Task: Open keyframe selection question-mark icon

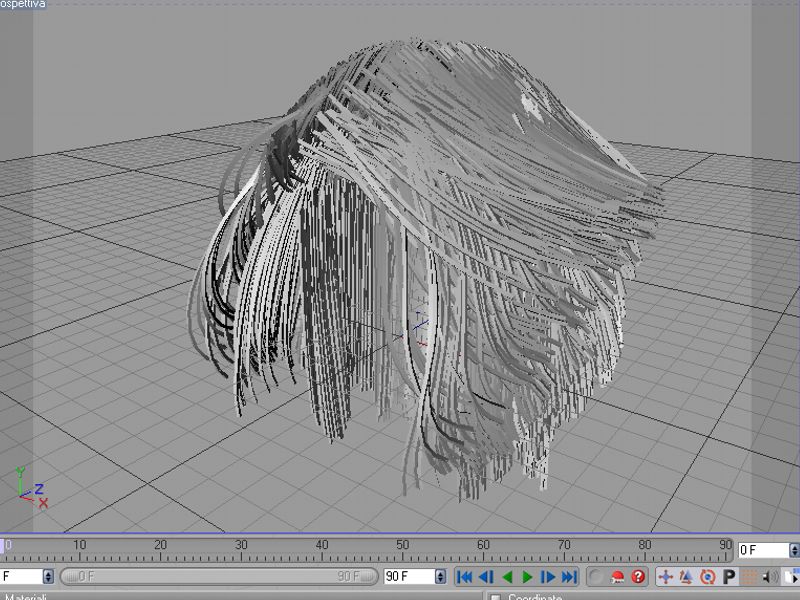Action: pos(638,577)
